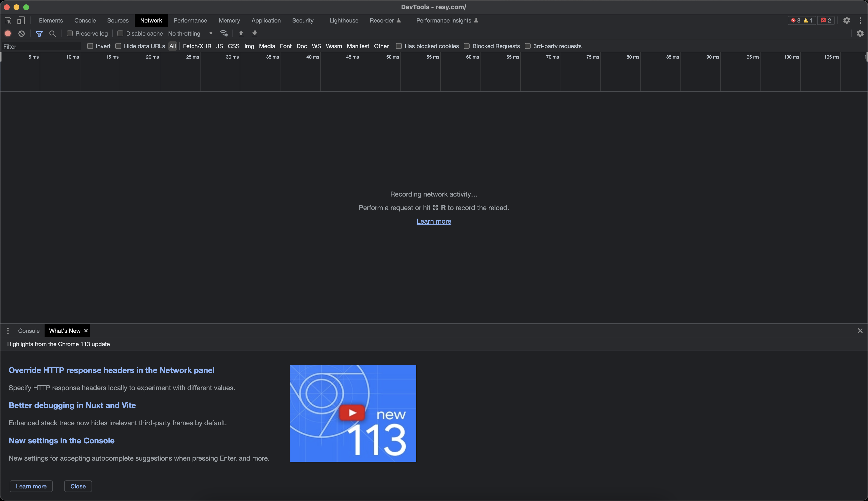Select the Fetch/XHR request filter
Screen dimensions: 868x501
197,46
